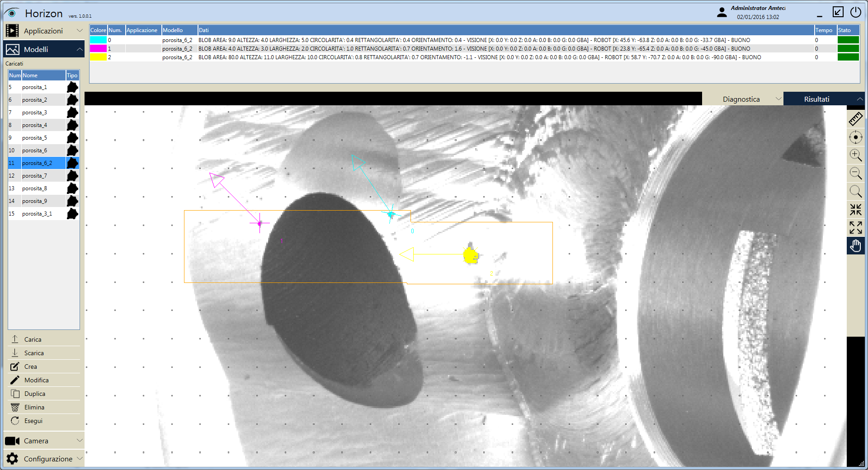868x470 pixels.
Task: Click the magenta color swatch in row 1
Action: coord(98,48)
